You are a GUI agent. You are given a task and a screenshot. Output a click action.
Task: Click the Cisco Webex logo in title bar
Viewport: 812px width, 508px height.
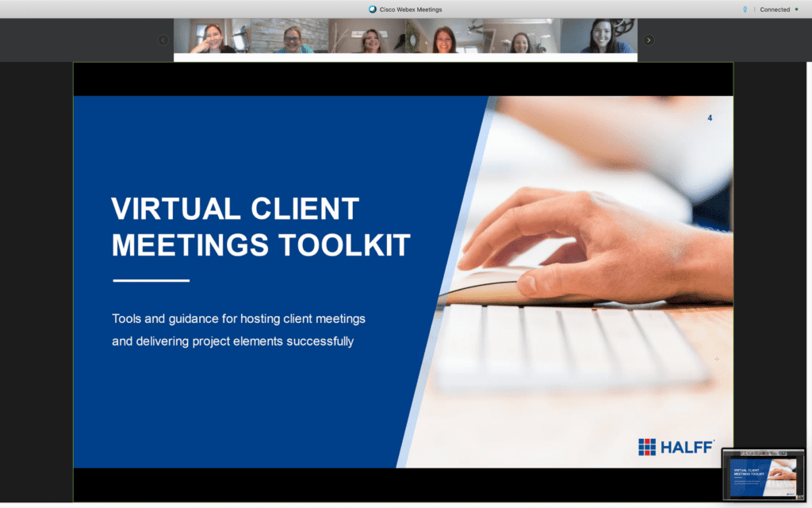pyautogui.click(x=373, y=10)
